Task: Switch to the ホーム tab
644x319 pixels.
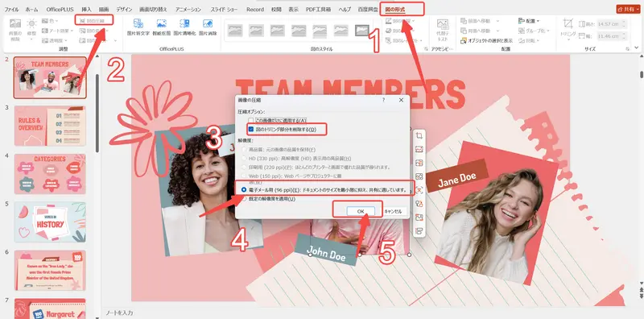Action: tap(31, 9)
